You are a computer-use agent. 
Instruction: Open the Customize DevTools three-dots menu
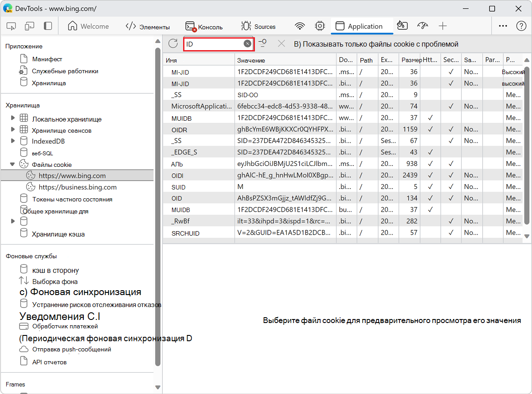(503, 26)
